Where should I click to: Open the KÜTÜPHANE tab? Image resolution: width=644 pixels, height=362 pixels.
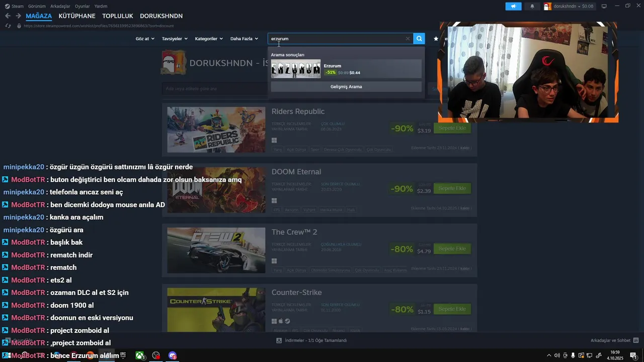click(77, 16)
